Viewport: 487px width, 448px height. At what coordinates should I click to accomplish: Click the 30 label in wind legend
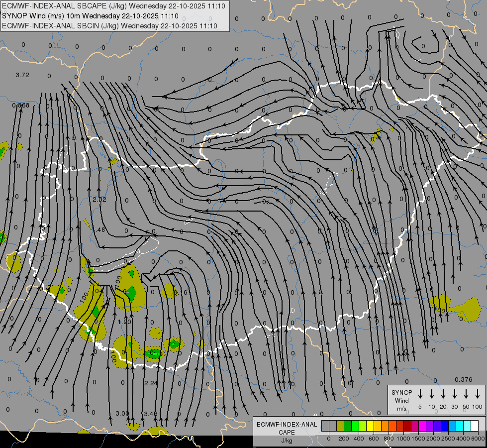(455, 407)
